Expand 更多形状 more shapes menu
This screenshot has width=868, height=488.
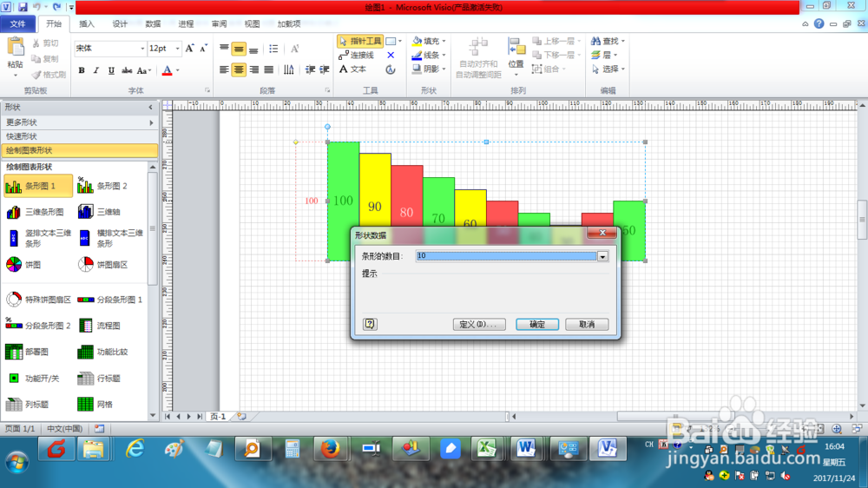pos(79,122)
